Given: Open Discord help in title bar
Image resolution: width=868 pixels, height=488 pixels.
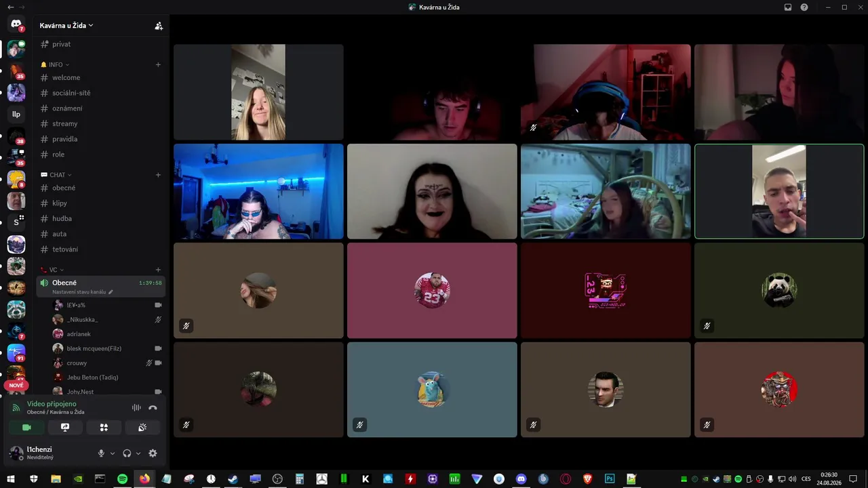Looking at the screenshot, I should pyautogui.click(x=804, y=7).
